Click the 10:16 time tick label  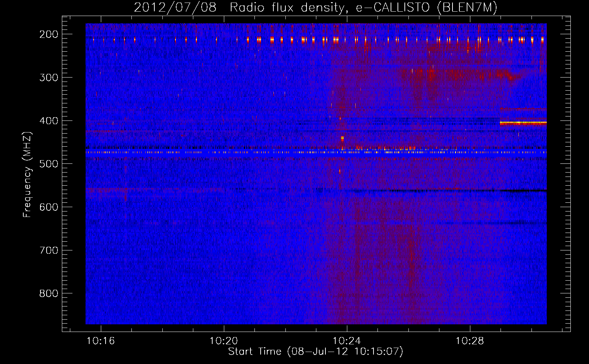(x=101, y=341)
